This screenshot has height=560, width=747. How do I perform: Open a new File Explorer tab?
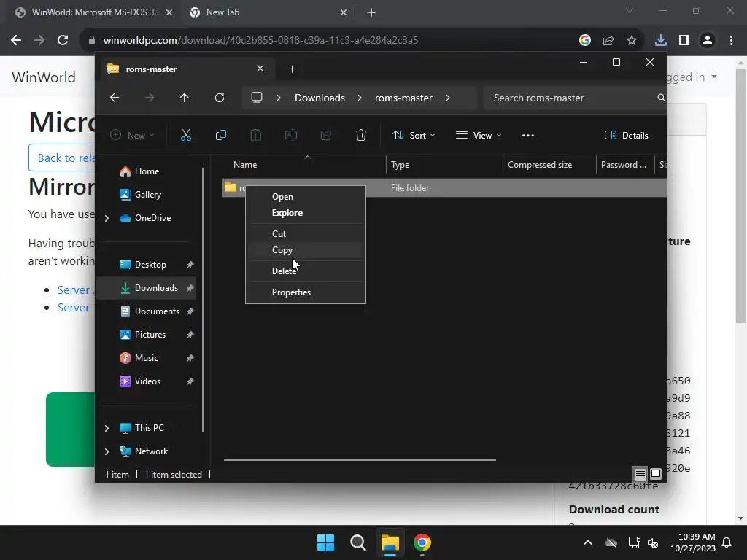[x=292, y=69]
